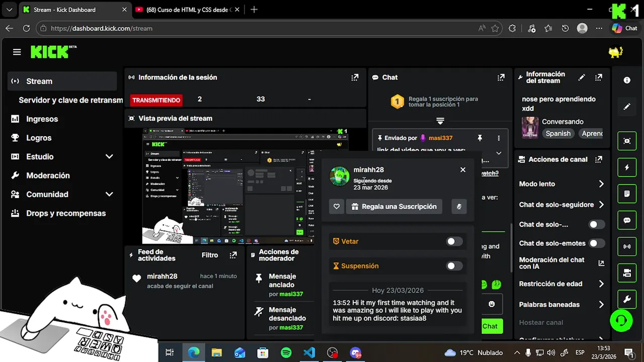Toggle the Suspensión switch
644x362 pixels.
[x=454, y=266]
